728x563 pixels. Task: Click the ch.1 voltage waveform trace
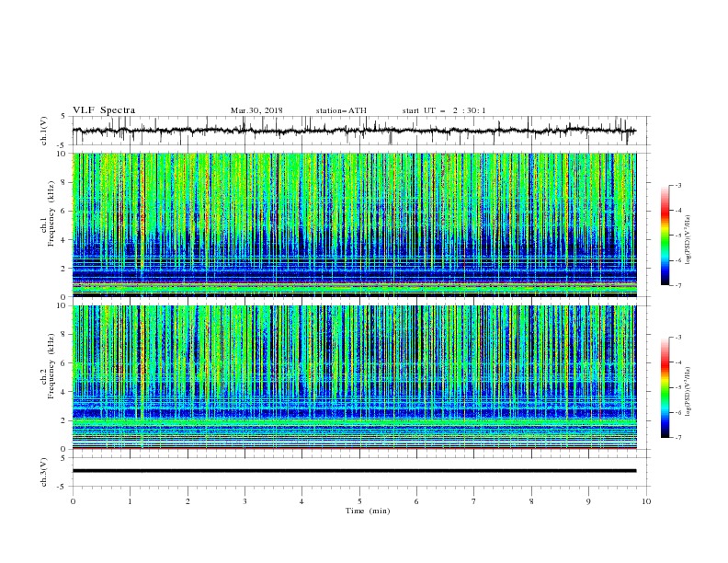(x=354, y=131)
